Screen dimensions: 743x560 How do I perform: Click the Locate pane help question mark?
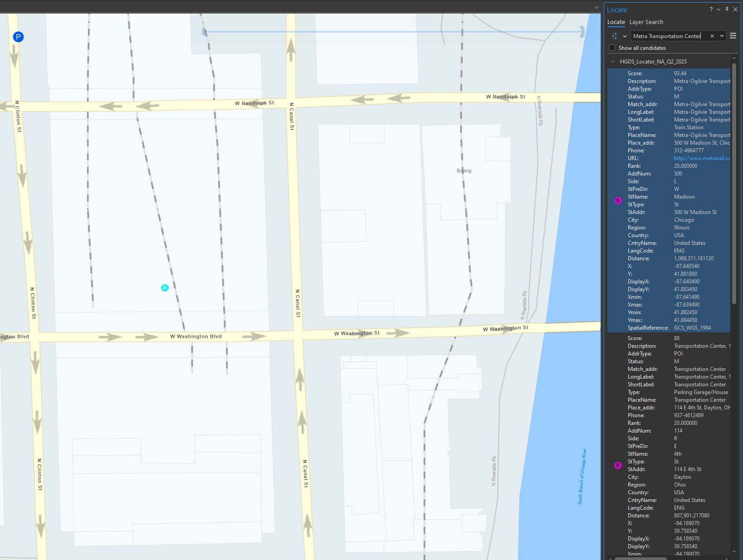click(711, 10)
